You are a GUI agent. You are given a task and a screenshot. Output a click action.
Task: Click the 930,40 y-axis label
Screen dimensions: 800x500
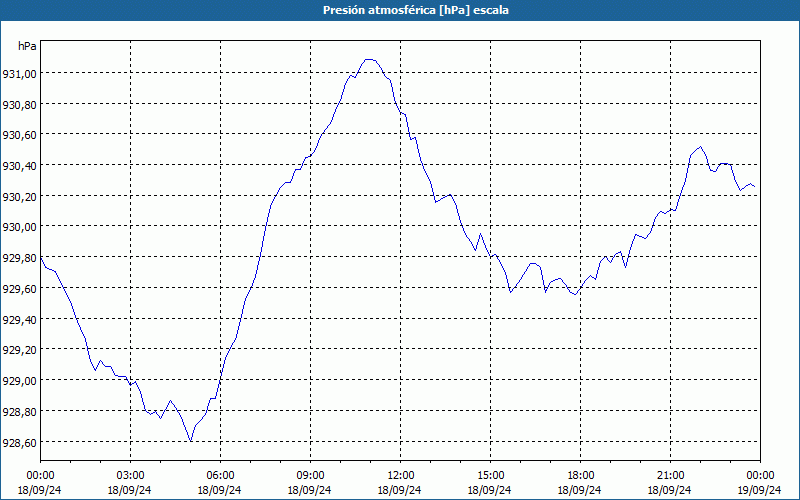pyautogui.click(x=19, y=166)
